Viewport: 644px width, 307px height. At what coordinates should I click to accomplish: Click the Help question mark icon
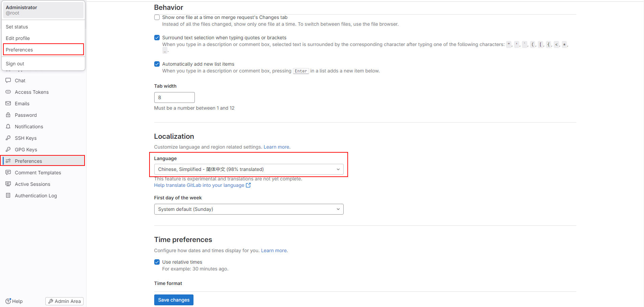[8, 301]
